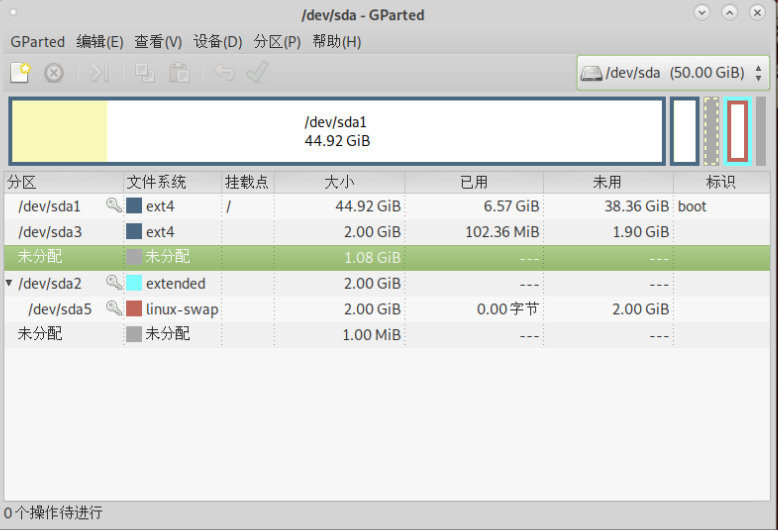Maximize the GParted window
This screenshot has width=778, height=530.
tap(729, 12)
